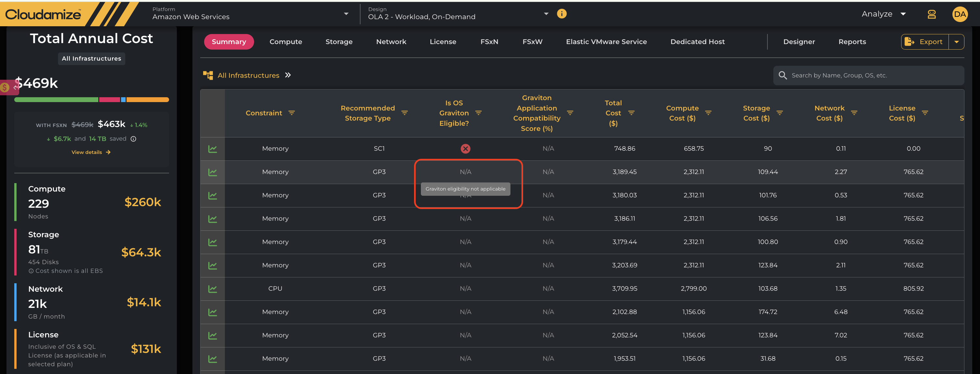
Task: Switch to the Compute tab
Action: 286,42
